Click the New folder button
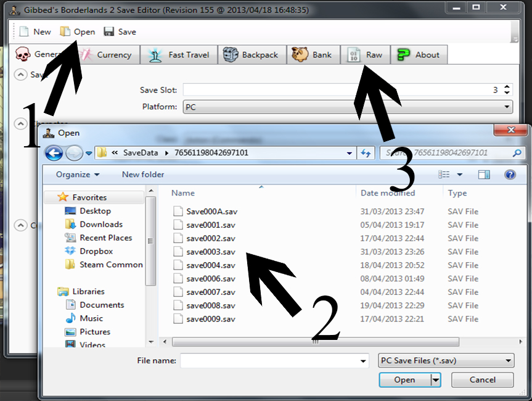Screen dimensions: 532x401 click(x=143, y=175)
